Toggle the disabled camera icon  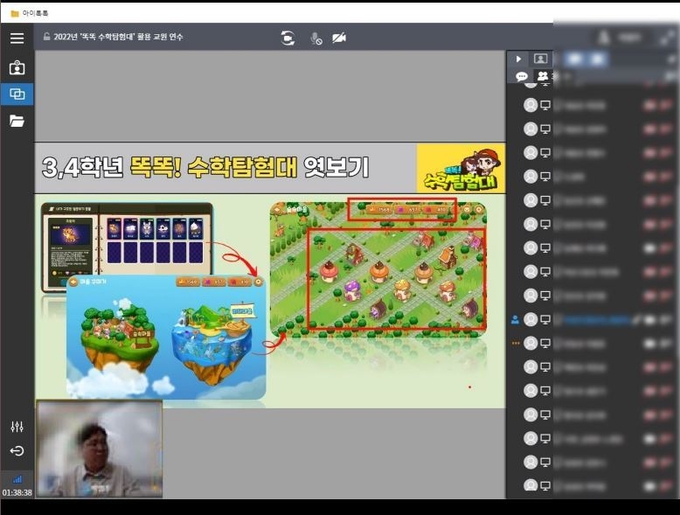(x=340, y=38)
